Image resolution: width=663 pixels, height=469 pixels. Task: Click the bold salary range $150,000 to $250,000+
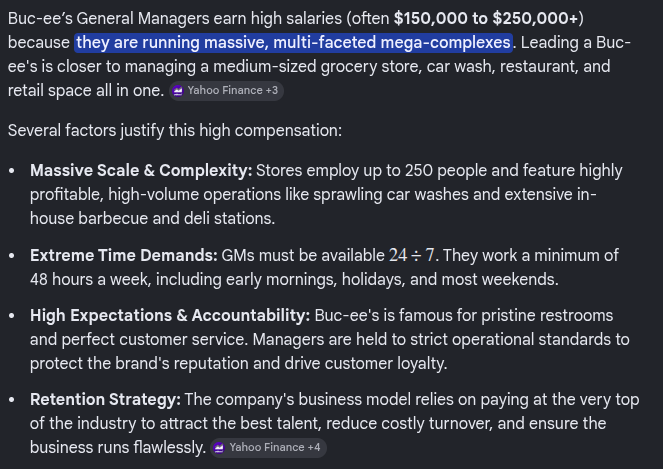[x=486, y=19]
